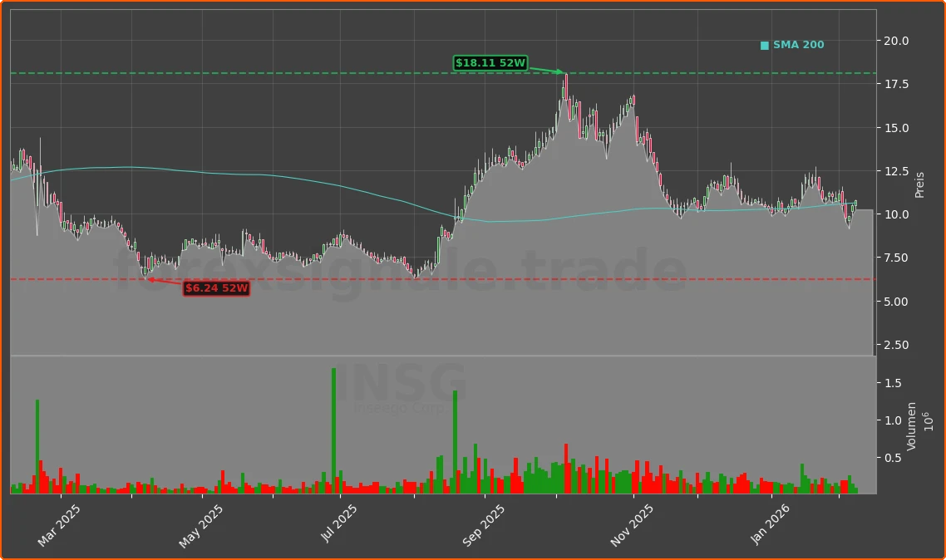Click the teal SMA 200 curve line
This screenshot has width=946, height=560.
(x=249, y=172)
